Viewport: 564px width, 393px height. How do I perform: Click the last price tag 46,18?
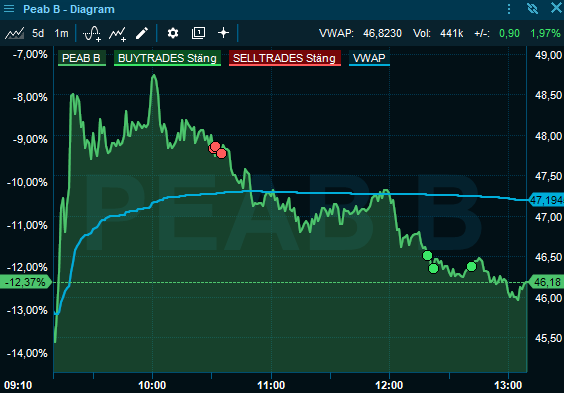[546, 282]
